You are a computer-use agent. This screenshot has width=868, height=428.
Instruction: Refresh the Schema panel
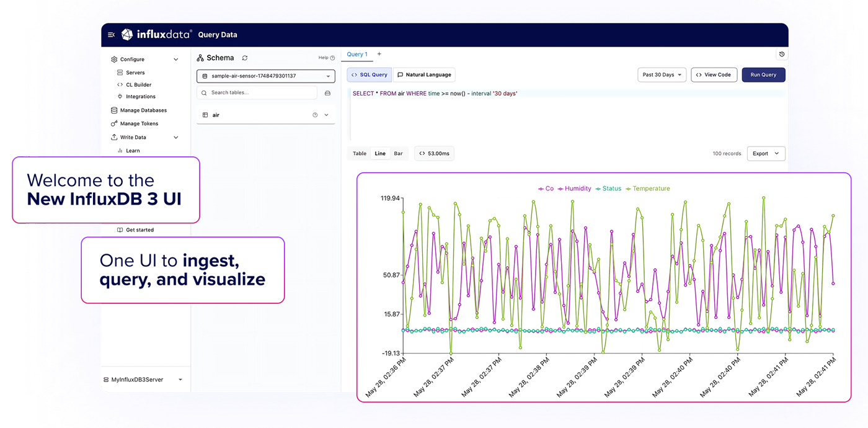pyautogui.click(x=245, y=58)
